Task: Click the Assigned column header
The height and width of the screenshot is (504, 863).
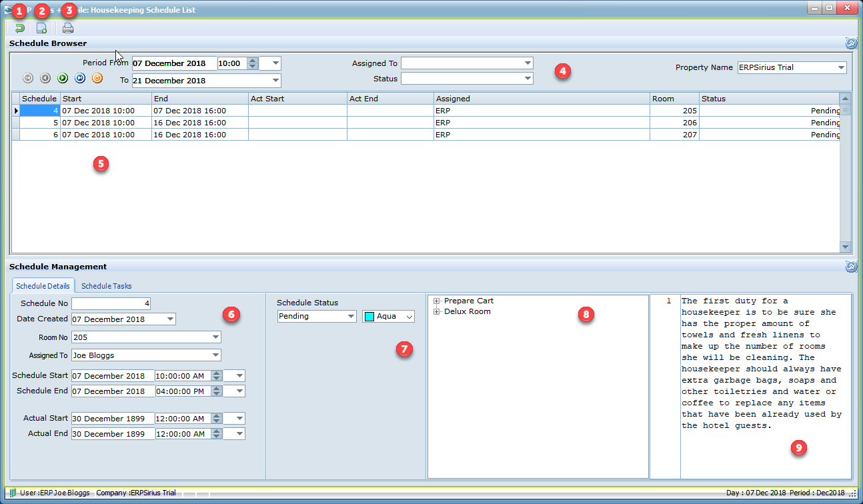Action: [542, 99]
